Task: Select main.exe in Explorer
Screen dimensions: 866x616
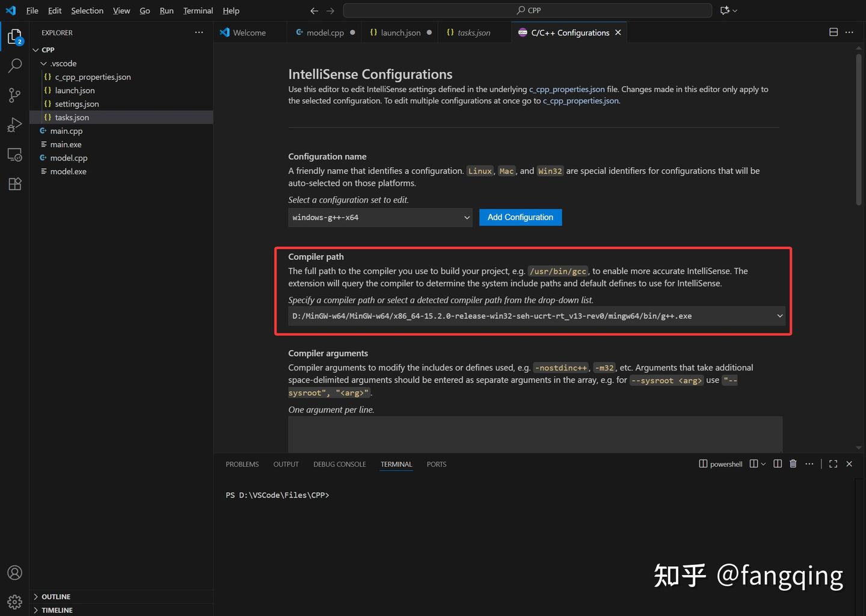Action: [66, 144]
